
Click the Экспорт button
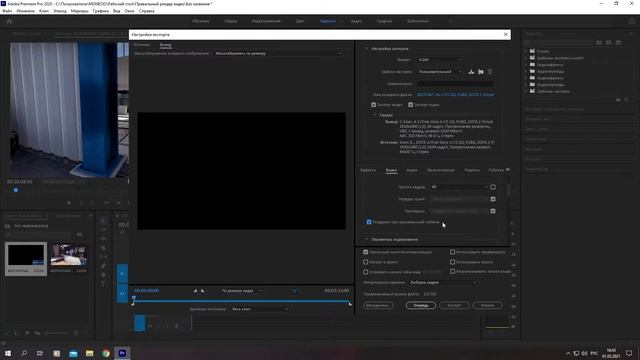(454, 305)
